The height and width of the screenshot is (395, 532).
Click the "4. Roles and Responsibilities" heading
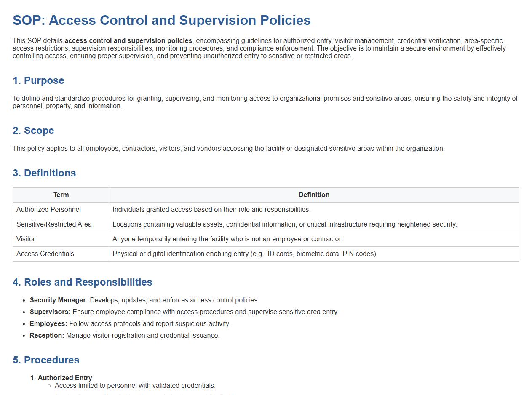coord(83,282)
